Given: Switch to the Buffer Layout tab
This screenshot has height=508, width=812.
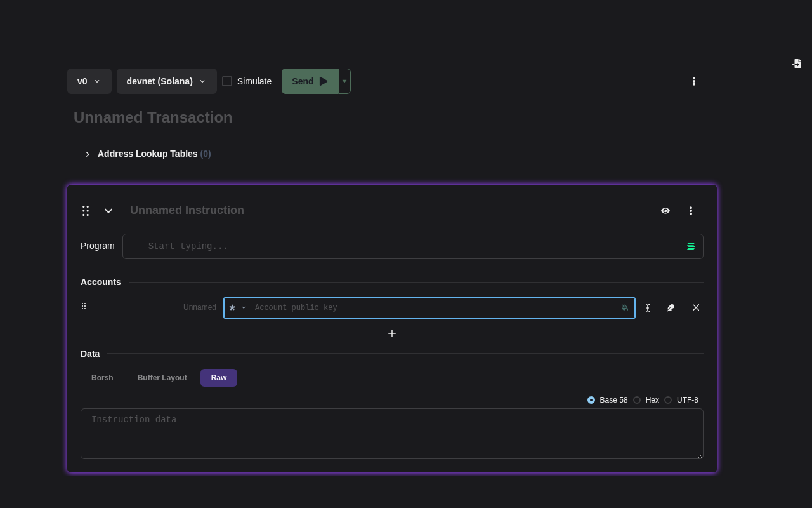Looking at the screenshot, I should pos(162,378).
